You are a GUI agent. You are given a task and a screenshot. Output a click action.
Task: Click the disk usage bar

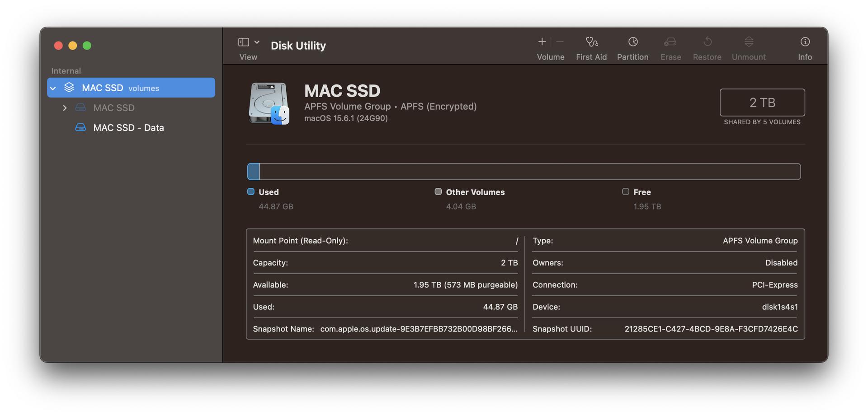click(524, 172)
